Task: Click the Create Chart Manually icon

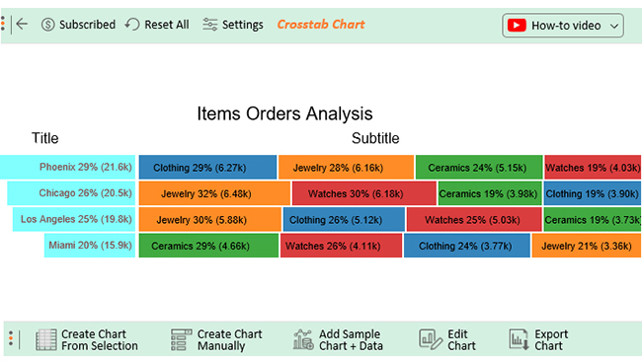Action: point(182,340)
